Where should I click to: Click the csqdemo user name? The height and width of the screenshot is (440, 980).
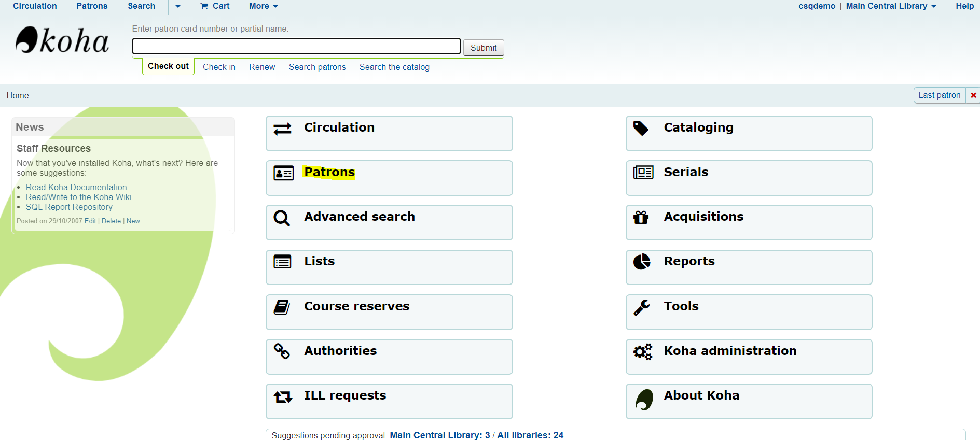817,6
